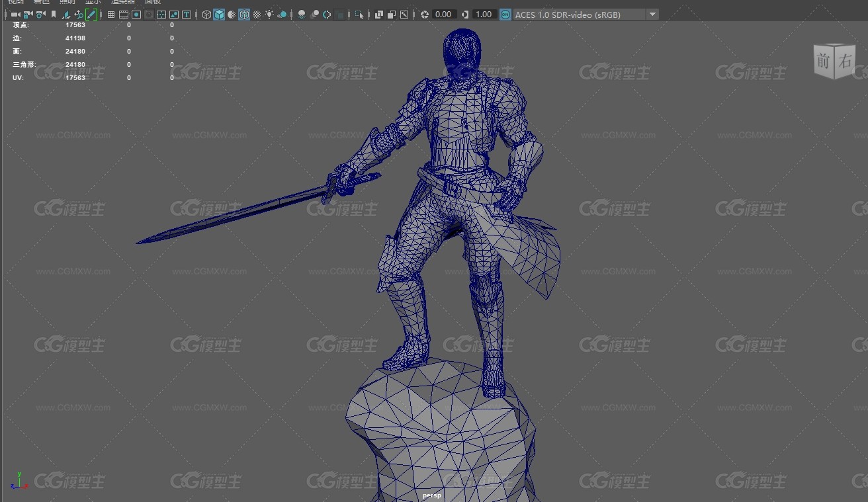
Task: Click the view cube right face 右
Action: (846, 62)
